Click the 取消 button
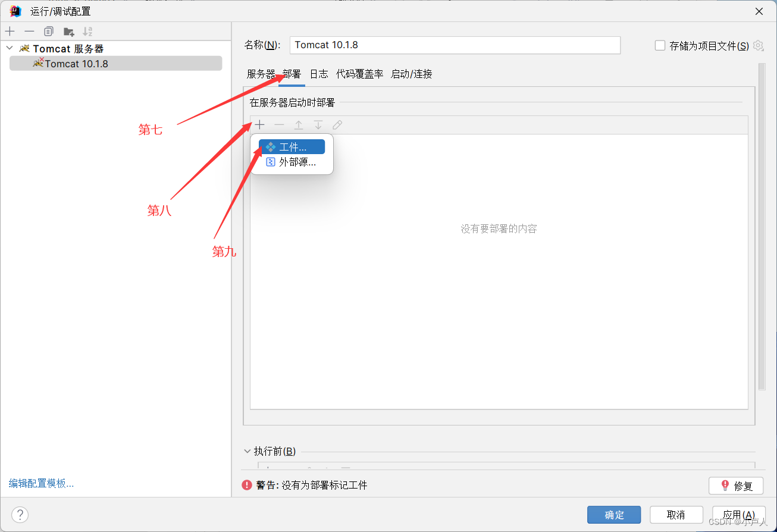This screenshot has height=532, width=777. pyautogui.click(x=676, y=515)
